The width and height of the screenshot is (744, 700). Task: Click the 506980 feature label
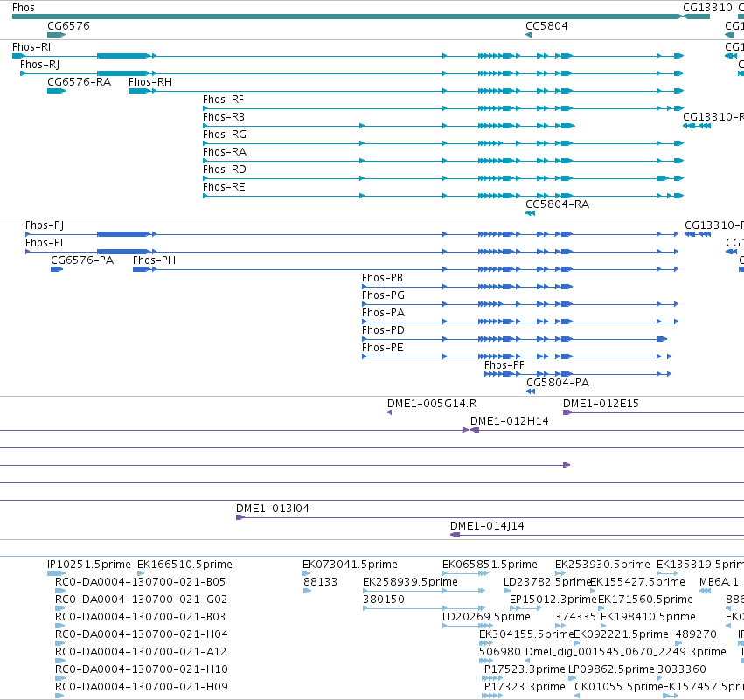(x=500, y=652)
